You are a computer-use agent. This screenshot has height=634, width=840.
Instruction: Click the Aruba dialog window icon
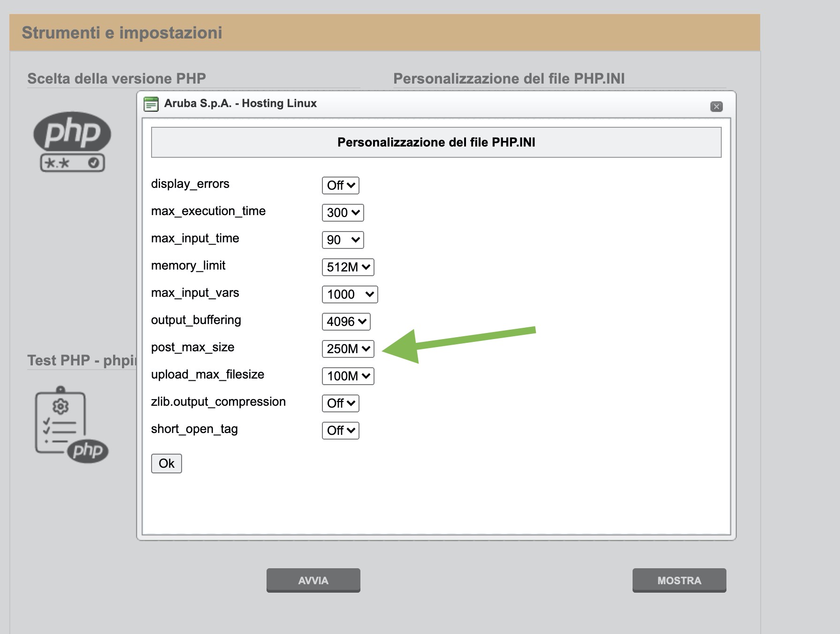[x=151, y=104]
